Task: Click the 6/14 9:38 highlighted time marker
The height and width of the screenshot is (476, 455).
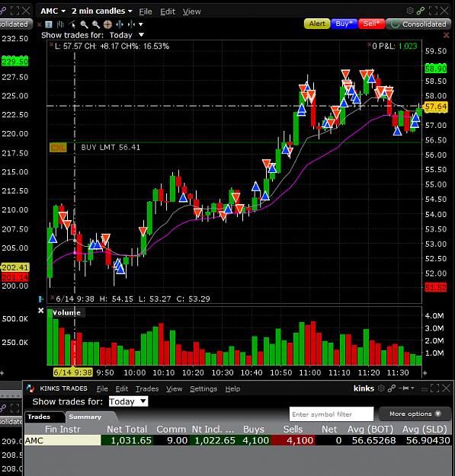Action: pos(72,372)
